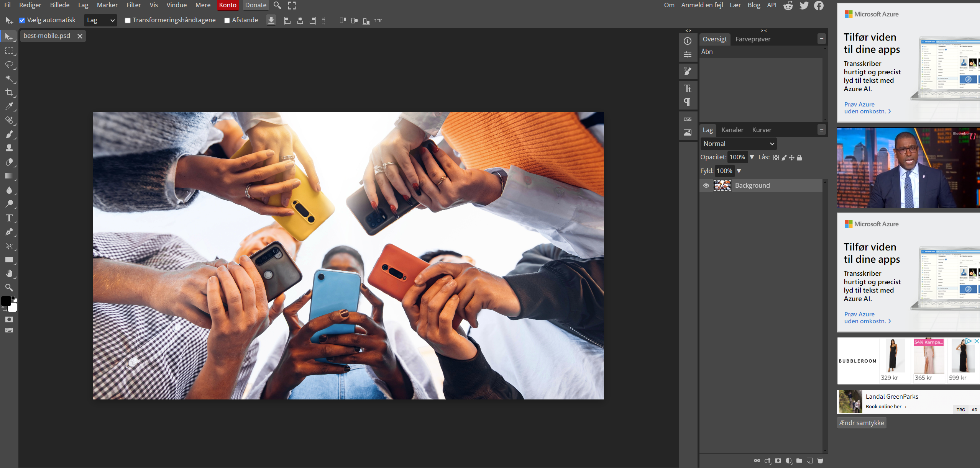The width and height of the screenshot is (980, 468).
Task: Open the Lag dropdown in the options bar
Action: (100, 20)
